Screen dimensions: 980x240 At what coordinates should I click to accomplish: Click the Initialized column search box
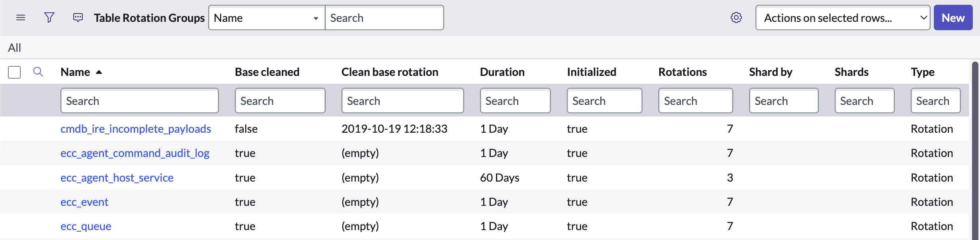point(605,101)
